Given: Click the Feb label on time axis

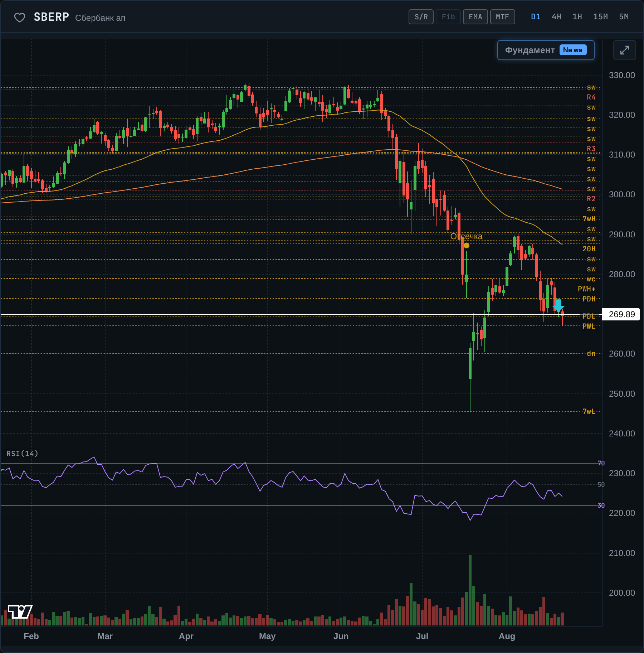Looking at the screenshot, I should point(31,636).
